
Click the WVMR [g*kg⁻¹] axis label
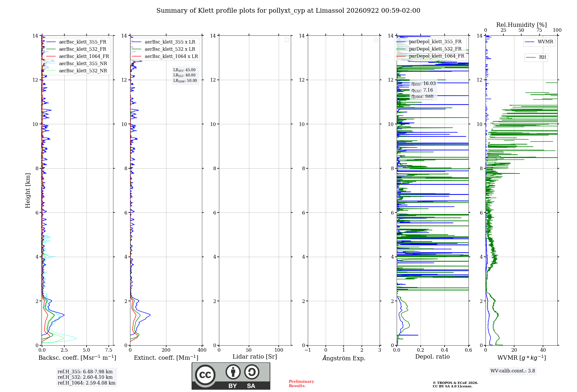point(522,358)
